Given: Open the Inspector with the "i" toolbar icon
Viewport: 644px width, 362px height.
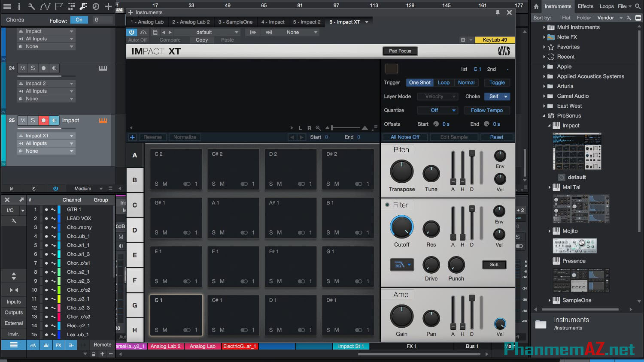Looking at the screenshot, I should [x=19, y=6].
